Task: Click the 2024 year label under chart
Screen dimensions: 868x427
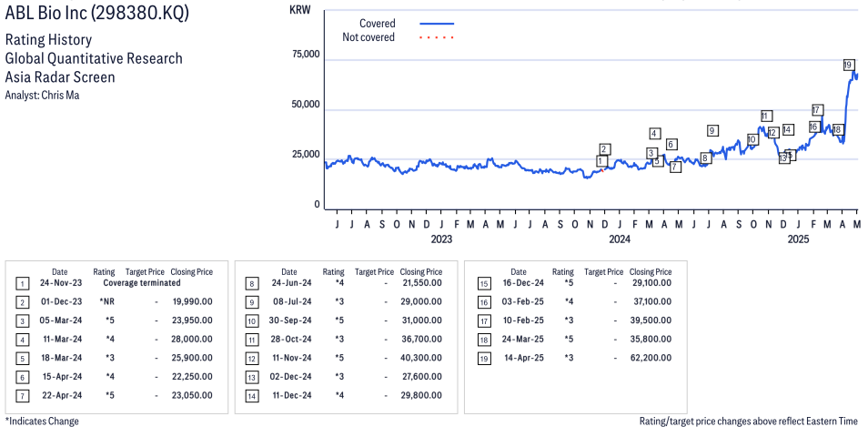Action: (x=620, y=239)
